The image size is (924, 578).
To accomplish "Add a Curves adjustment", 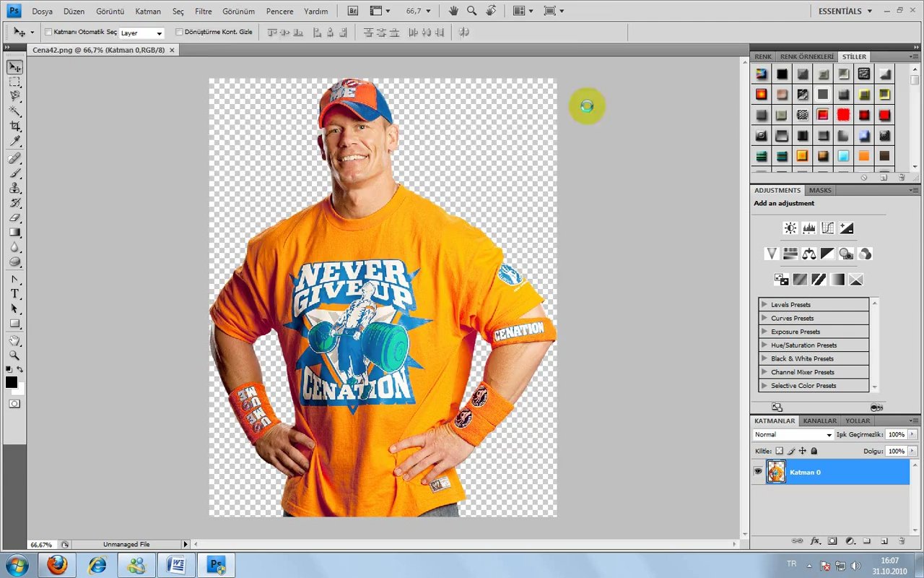I will (828, 228).
